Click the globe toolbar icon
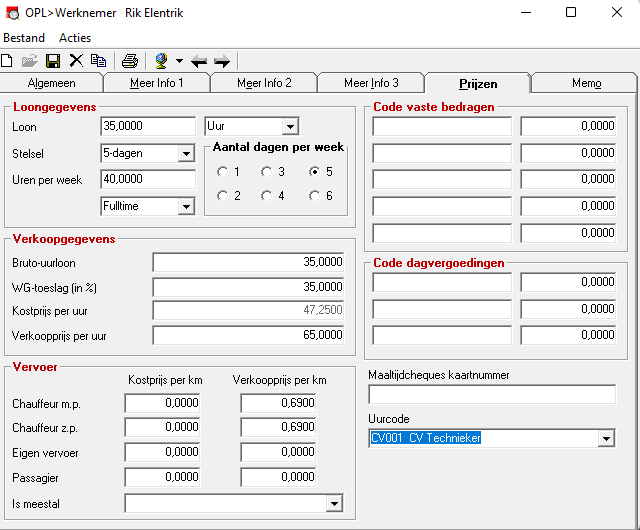This screenshot has width=640, height=530. point(162,61)
